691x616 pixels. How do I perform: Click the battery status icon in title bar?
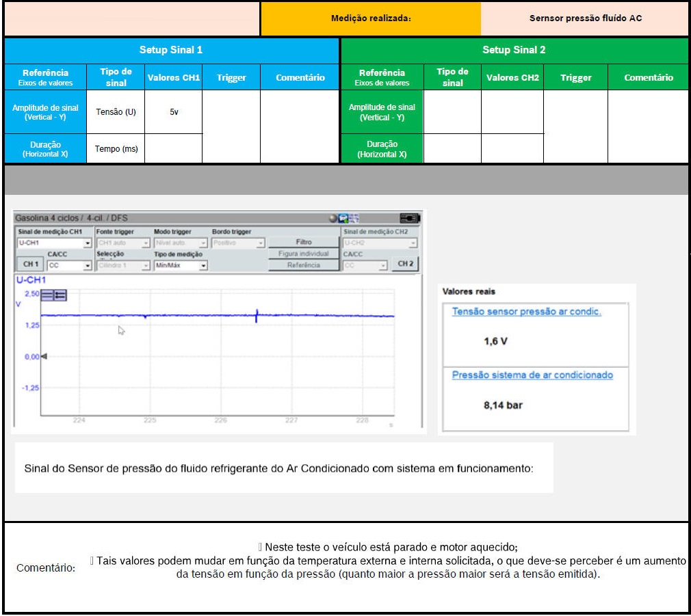tap(408, 218)
